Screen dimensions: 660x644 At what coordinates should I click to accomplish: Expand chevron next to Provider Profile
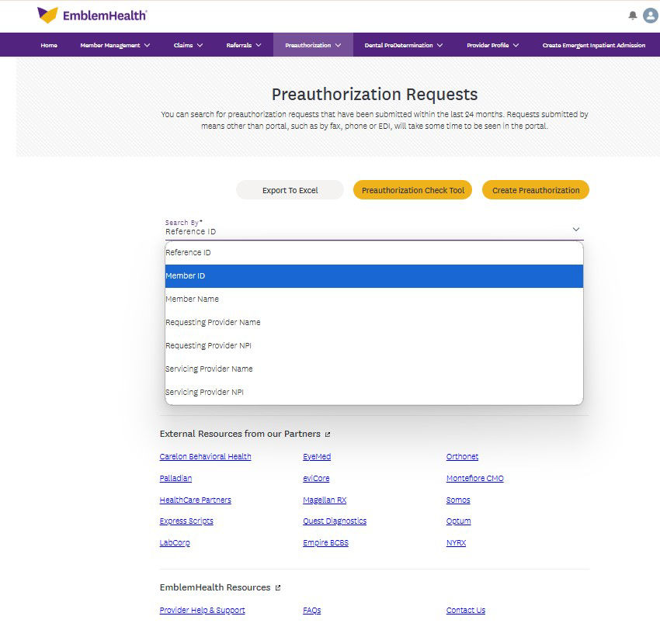point(516,45)
